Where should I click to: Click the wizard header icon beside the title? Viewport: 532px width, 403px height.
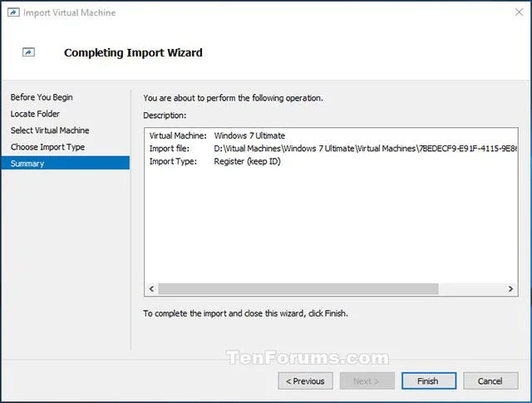[x=28, y=52]
